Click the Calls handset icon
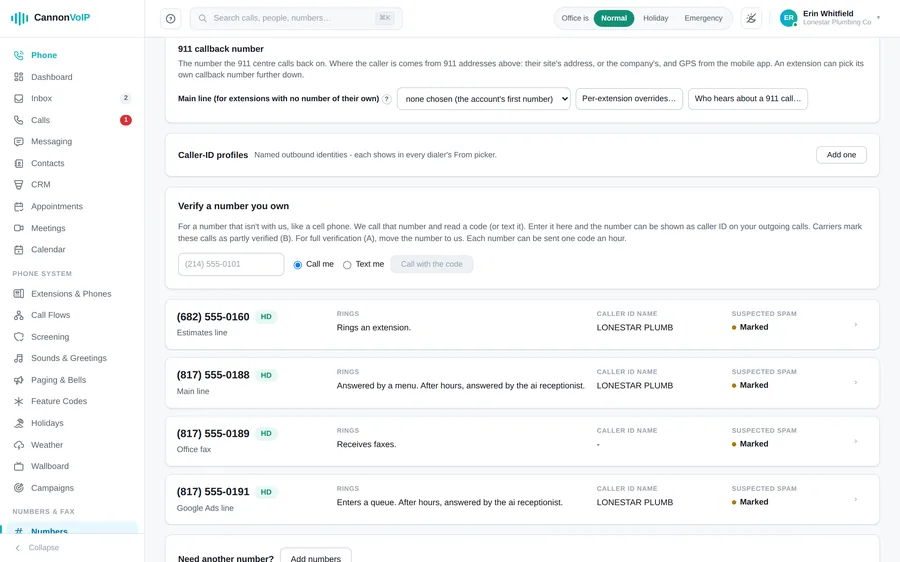Viewport: 900px width, 562px height. (x=19, y=120)
